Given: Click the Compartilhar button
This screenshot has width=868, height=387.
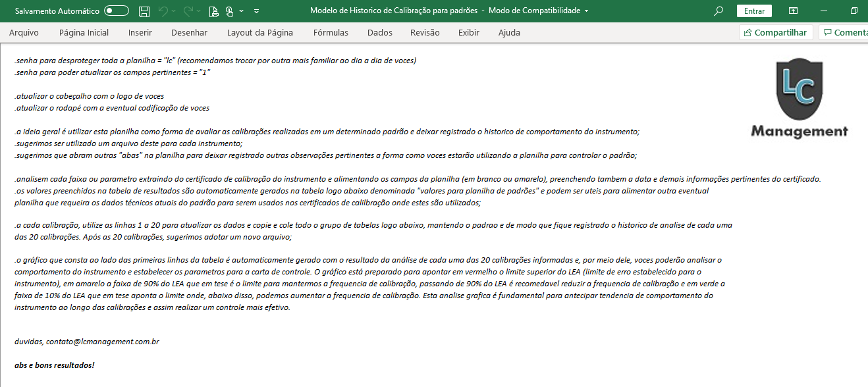Looking at the screenshot, I should click(x=776, y=32).
